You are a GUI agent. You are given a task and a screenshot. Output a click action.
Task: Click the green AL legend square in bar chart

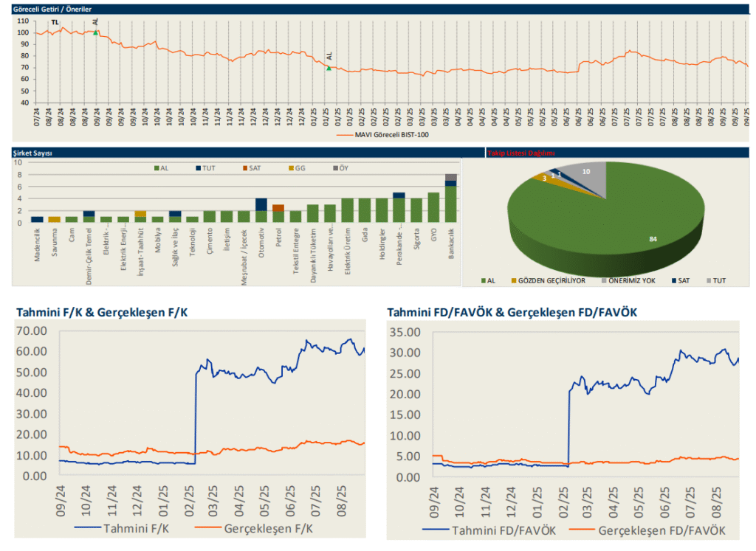[157, 168]
